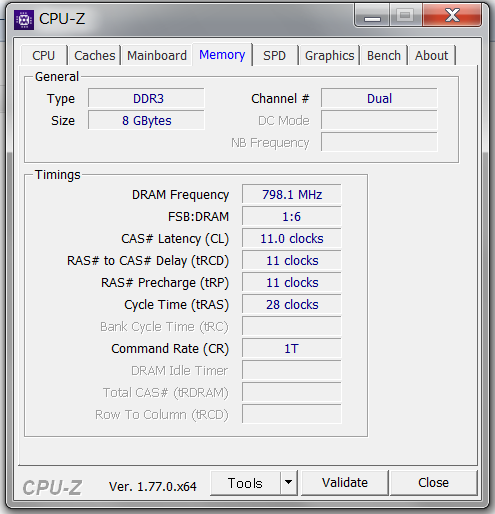Show the About tab

pos(432,55)
